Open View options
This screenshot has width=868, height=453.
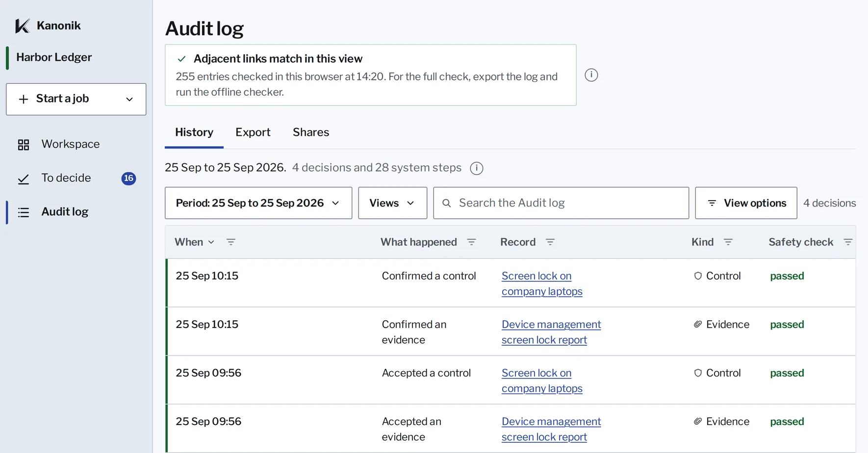[746, 203]
